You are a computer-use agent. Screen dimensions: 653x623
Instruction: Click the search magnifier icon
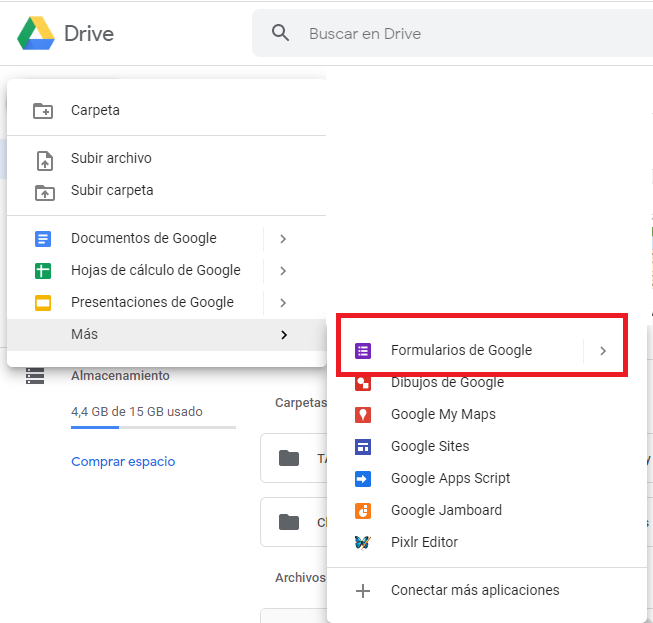[x=280, y=33]
